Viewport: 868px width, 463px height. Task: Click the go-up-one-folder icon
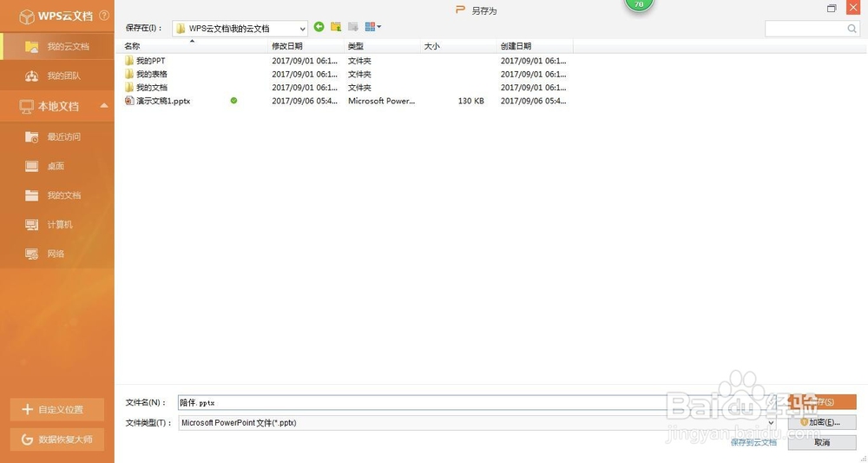click(x=335, y=27)
